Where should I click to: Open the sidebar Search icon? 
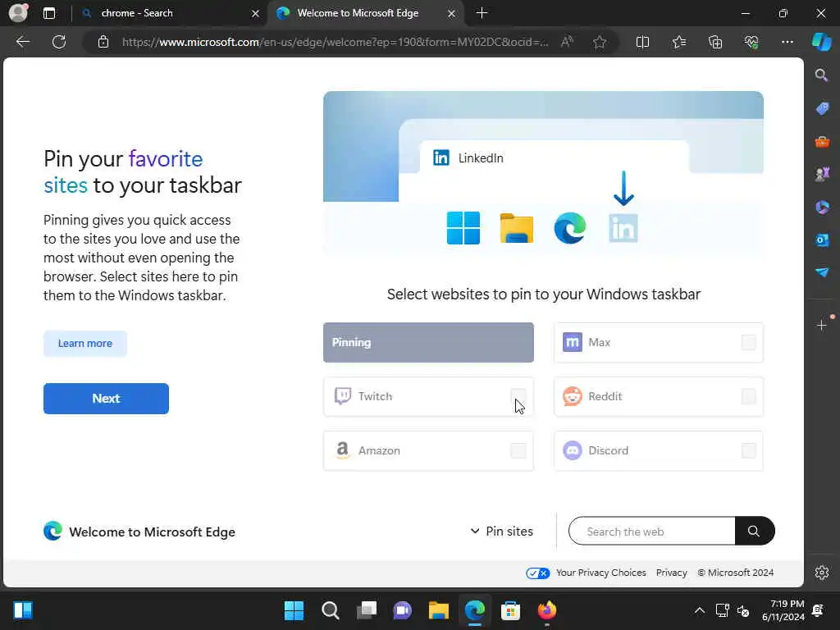[x=821, y=75]
